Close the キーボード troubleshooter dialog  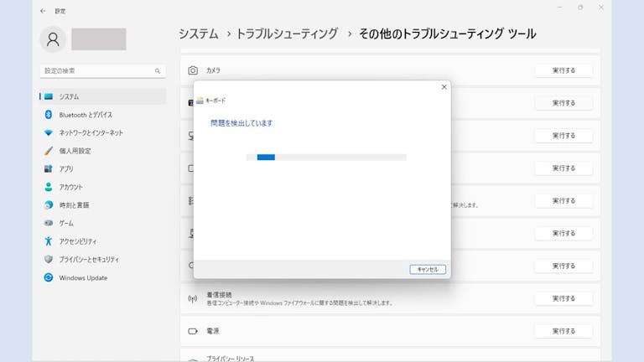(x=444, y=87)
